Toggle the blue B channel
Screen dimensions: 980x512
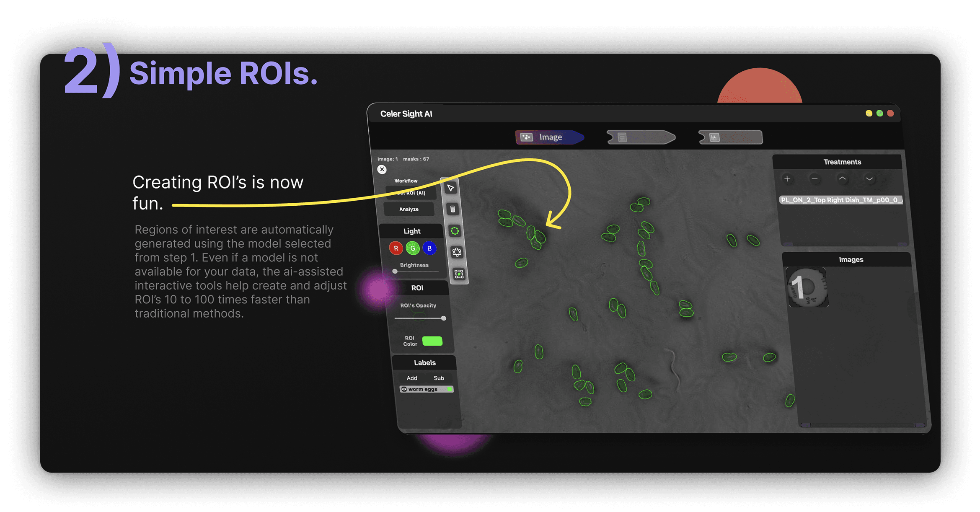(x=429, y=248)
